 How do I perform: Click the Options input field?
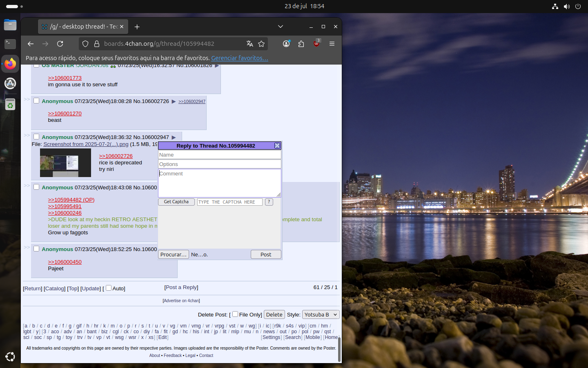tap(220, 164)
